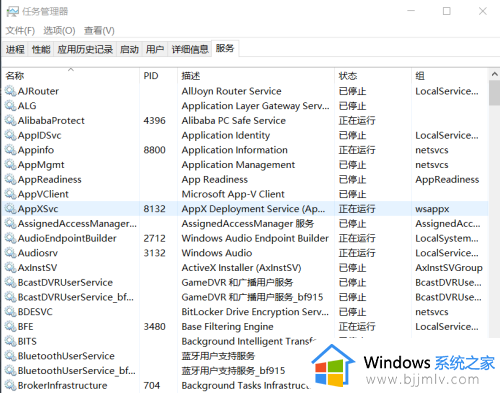Click the 'Alibaba PC Safe Service' description

coord(234,120)
